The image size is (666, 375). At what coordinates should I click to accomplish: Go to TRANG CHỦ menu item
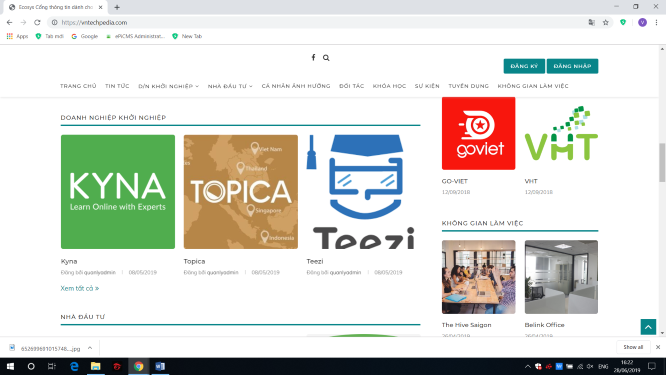(x=78, y=86)
